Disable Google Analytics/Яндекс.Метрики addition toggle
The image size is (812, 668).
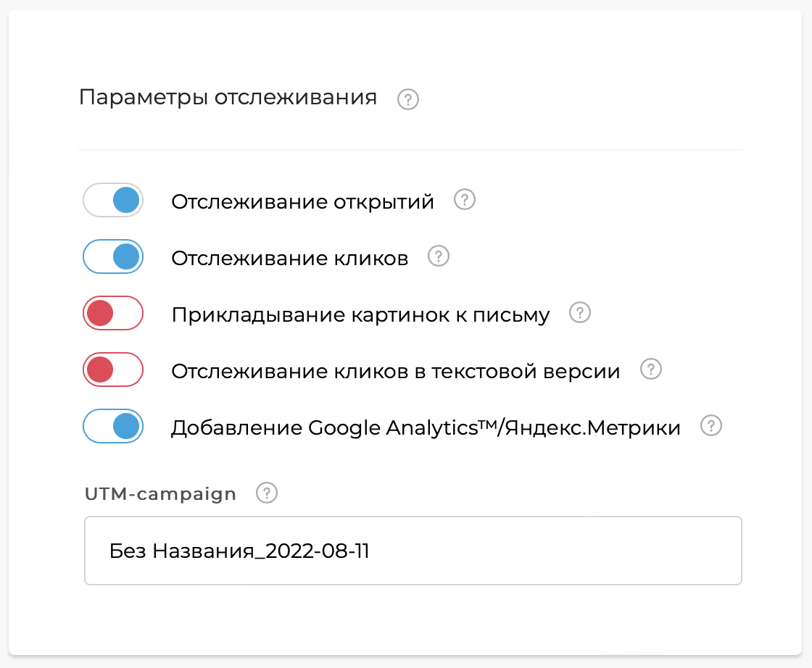(x=112, y=426)
